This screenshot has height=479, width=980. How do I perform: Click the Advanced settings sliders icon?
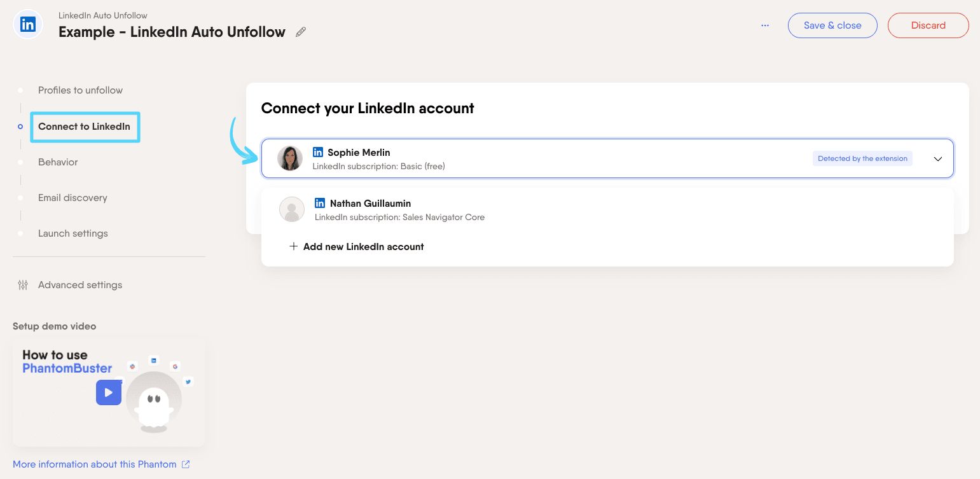pos(23,285)
